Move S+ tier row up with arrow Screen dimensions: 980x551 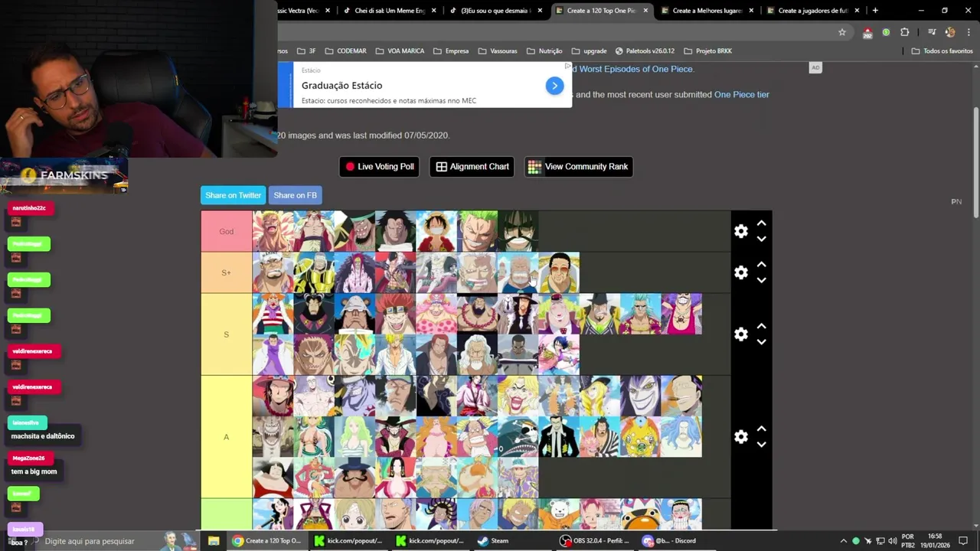pyautogui.click(x=761, y=265)
